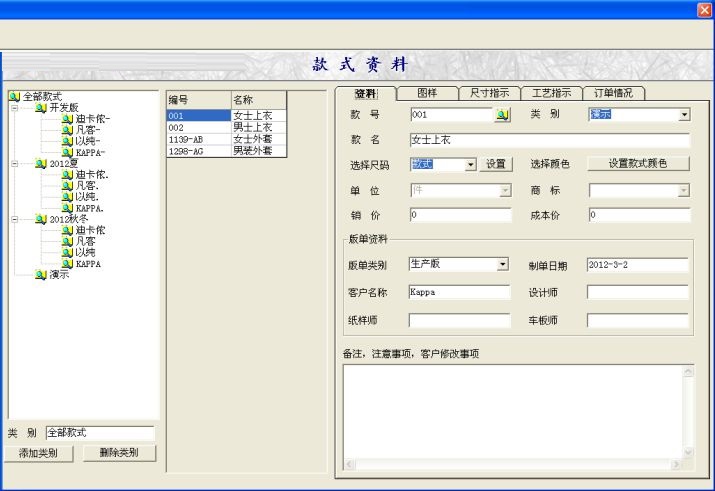
Task: Click the 凡客 icon under 2012秋冬
Action: (x=67, y=241)
